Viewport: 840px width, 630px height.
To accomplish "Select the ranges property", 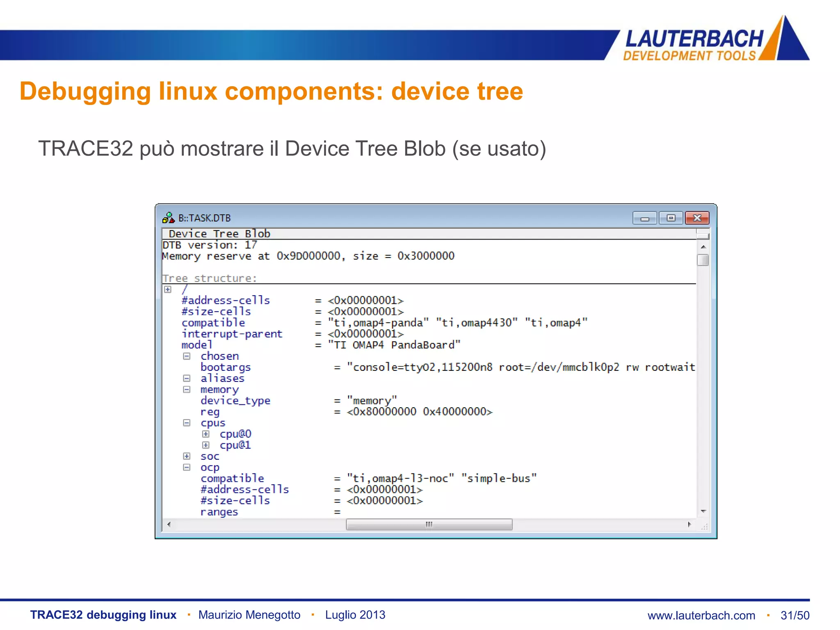I will 219,512.
